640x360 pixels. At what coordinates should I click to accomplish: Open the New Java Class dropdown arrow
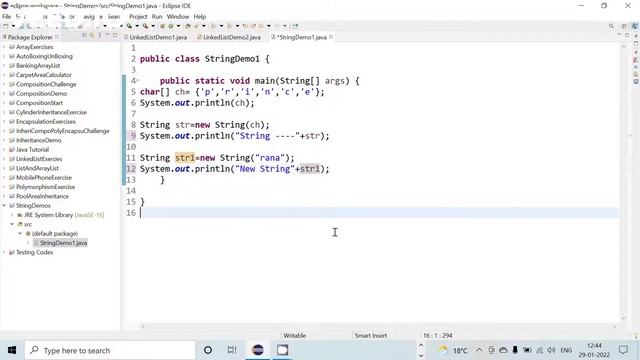click(x=178, y=26)
